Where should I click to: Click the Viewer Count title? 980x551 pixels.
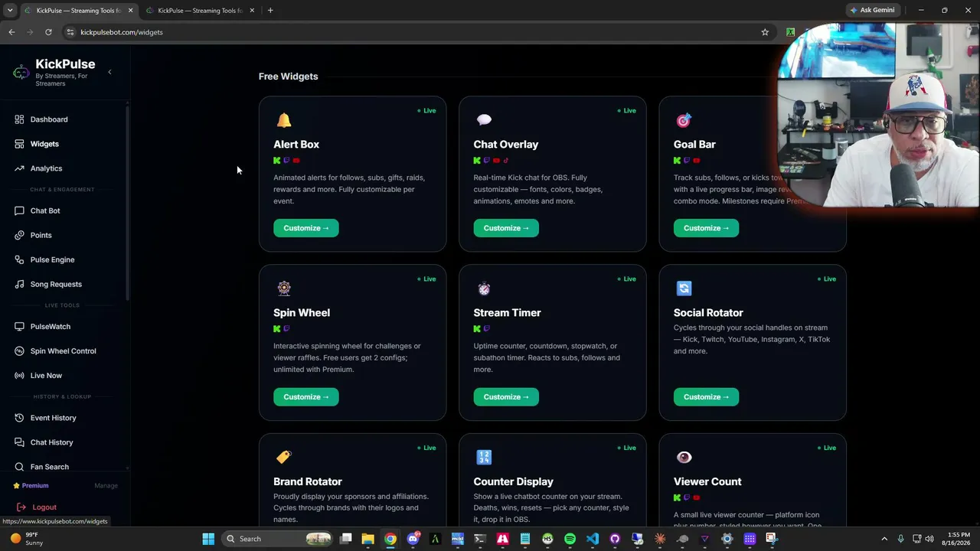tap(707, 481)
